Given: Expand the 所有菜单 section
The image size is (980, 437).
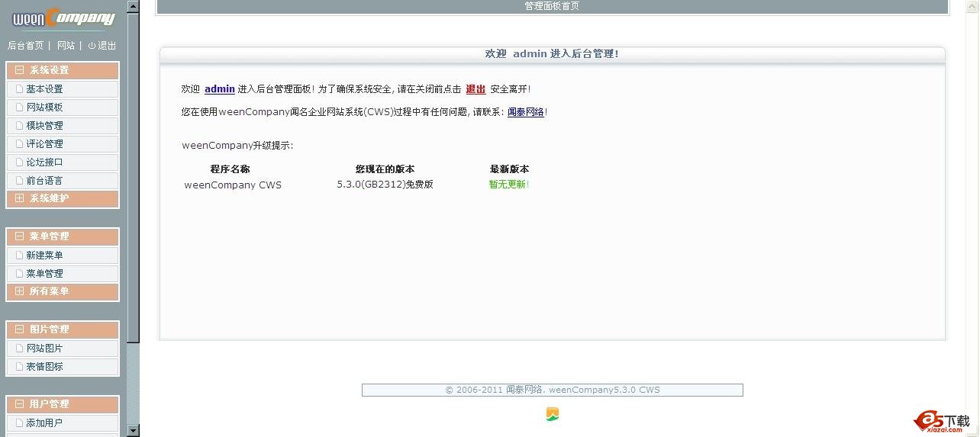Looking at the screenshot, I should point(63,291).
